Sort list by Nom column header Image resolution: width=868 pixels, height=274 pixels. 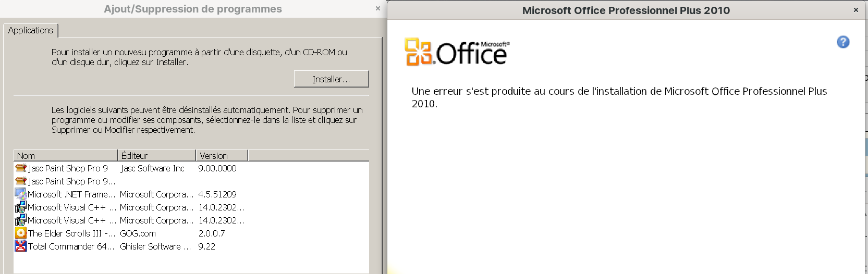[65, 156]
